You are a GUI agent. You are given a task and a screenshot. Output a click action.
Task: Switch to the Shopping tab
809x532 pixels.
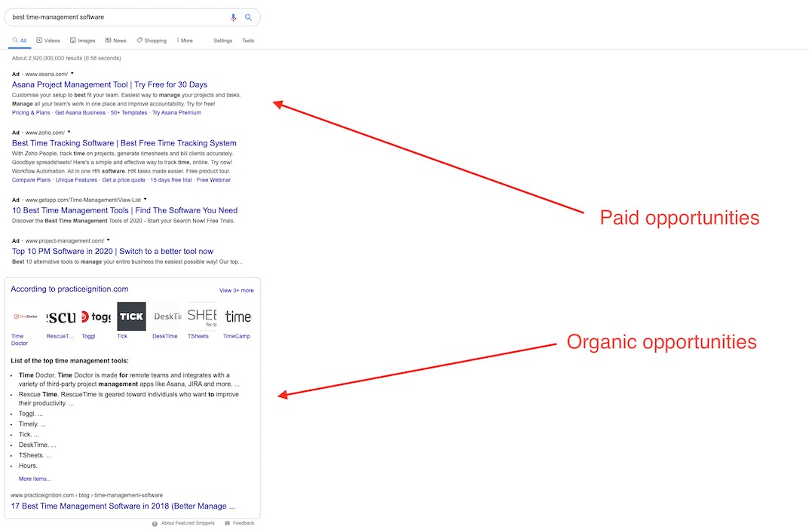[x=152, y=40]
